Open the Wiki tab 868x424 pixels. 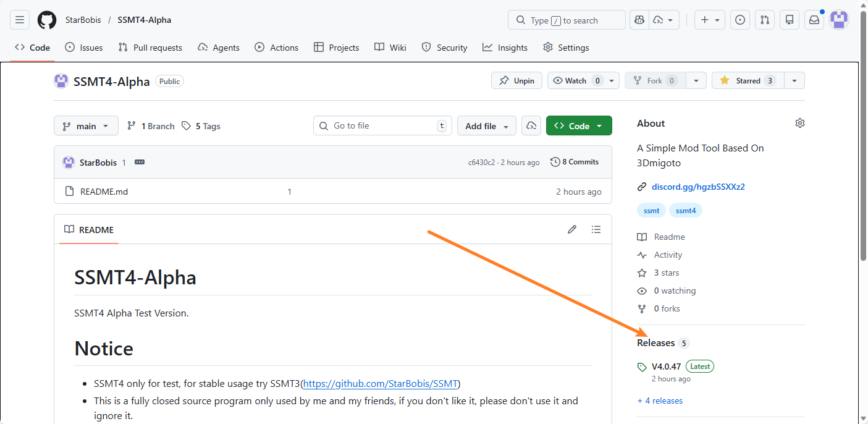coord(390,48)
